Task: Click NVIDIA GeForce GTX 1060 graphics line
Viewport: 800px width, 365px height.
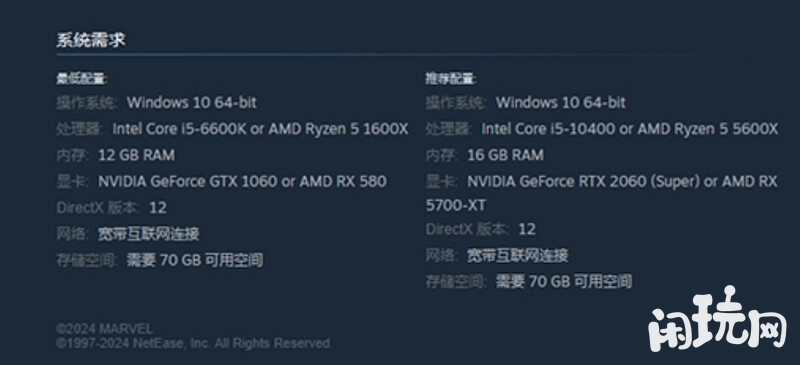Action: (221, 181)
